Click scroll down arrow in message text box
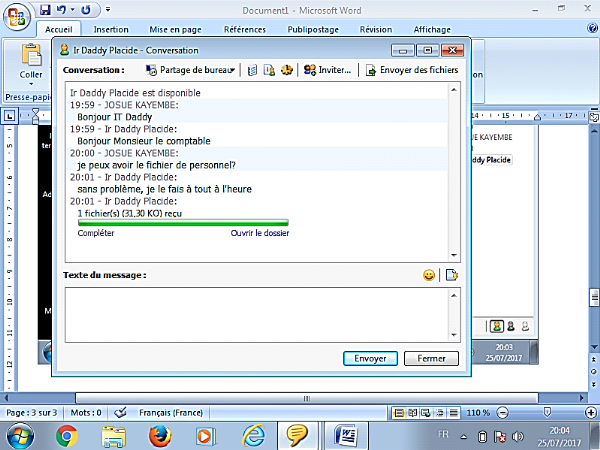This screenshot has height=450, width=600. tap(454, 335)
